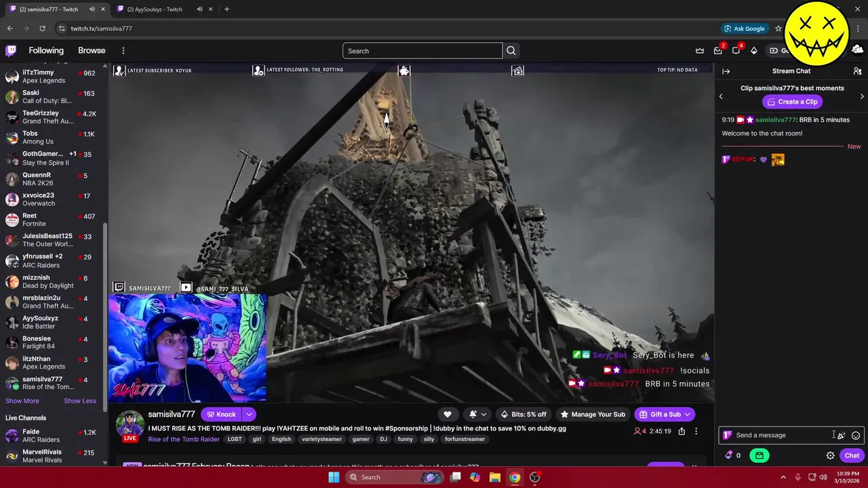
Task: Click the green gift box chat icon
Action: tap(759, 455)
